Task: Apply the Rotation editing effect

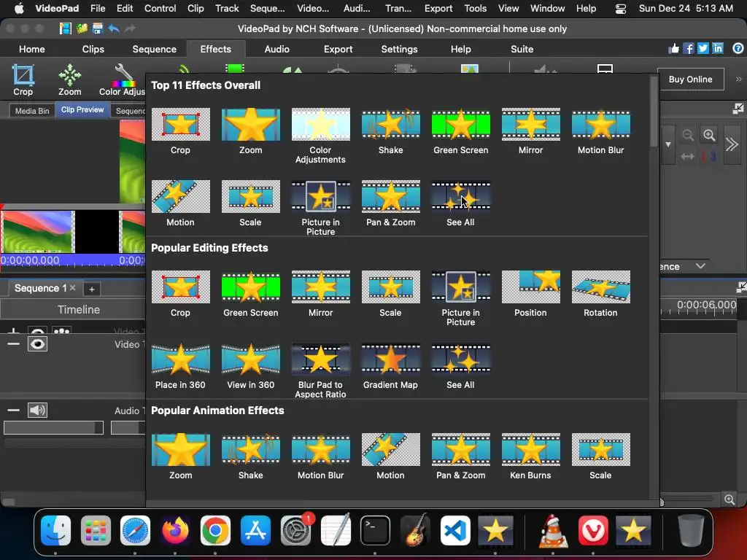Action: 601,293
